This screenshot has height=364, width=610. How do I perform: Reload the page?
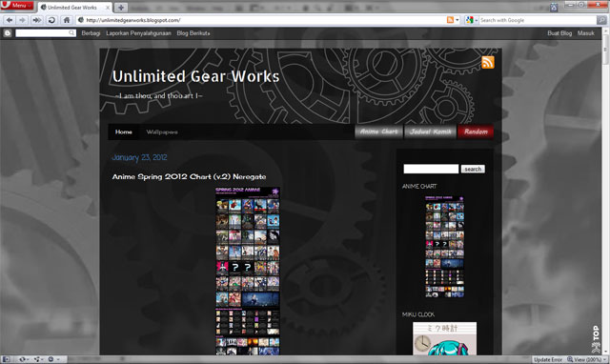51,20
